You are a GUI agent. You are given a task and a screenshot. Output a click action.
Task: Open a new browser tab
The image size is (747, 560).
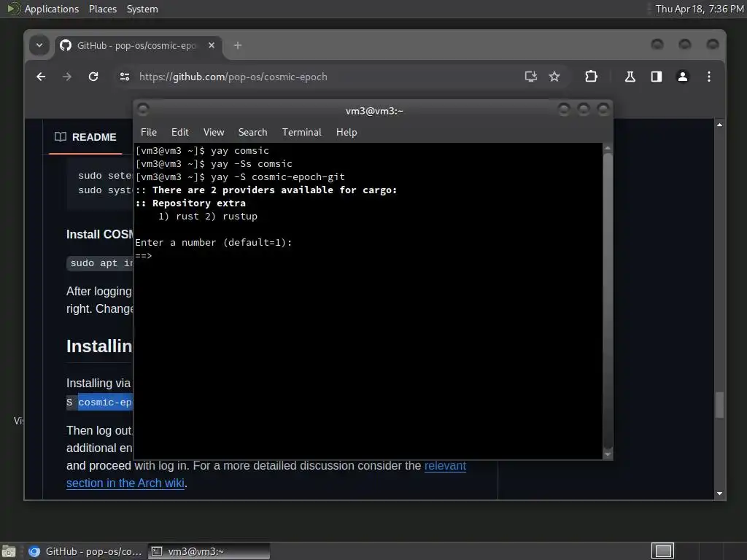[x=238, y=45]
